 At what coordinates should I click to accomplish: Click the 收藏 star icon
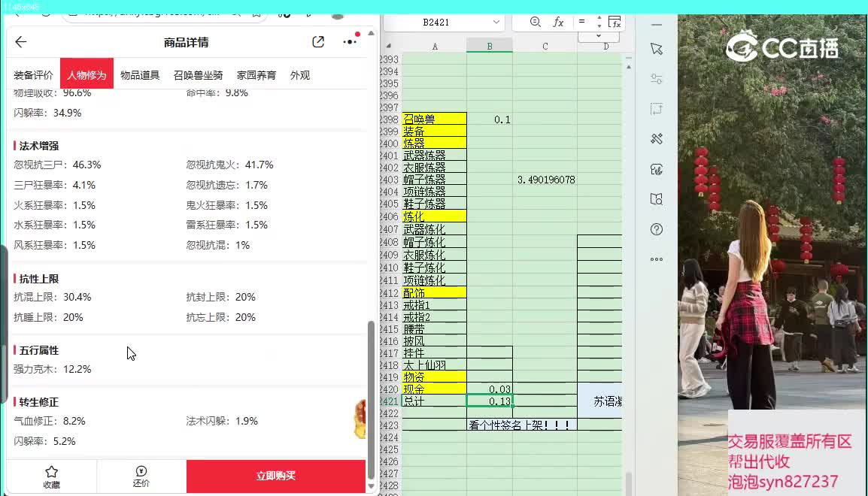pyautogui.click(x=51, y=472)
